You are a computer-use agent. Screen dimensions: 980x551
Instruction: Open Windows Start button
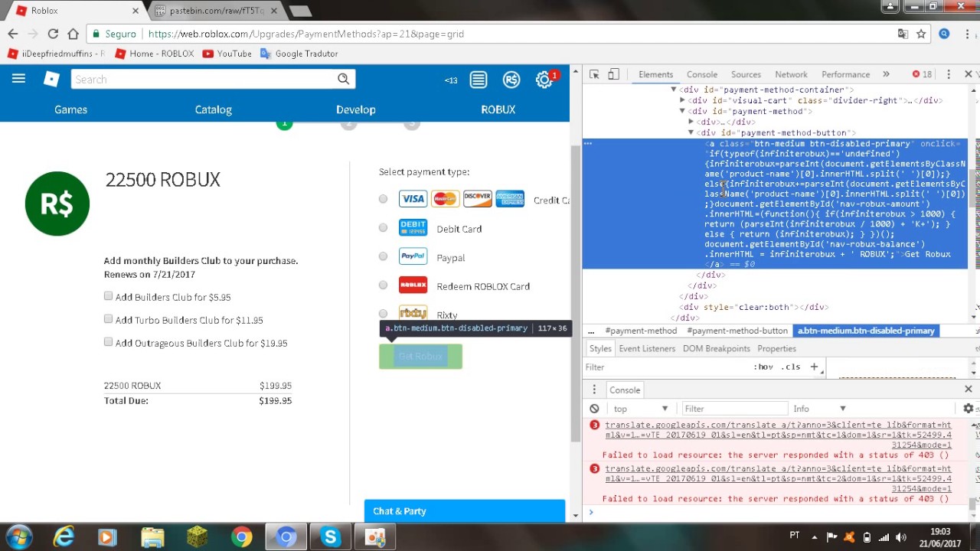(x=18, y=536)
